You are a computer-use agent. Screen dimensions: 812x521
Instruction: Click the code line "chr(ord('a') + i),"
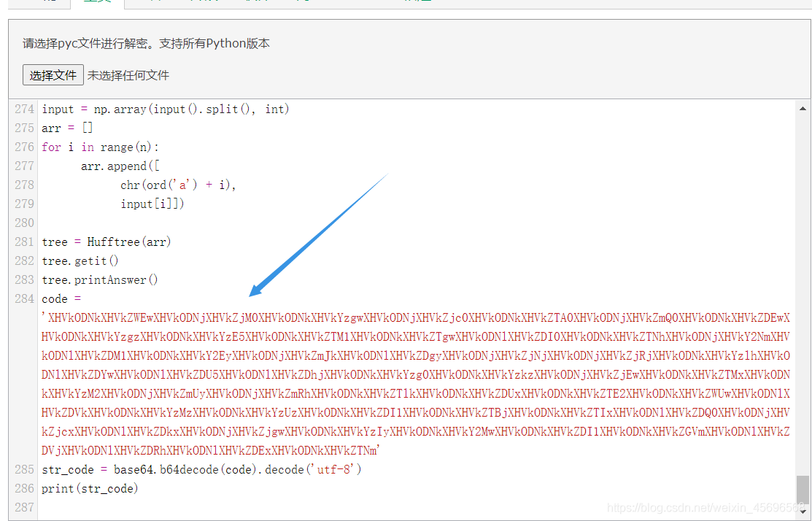click(x=178, y=185)
